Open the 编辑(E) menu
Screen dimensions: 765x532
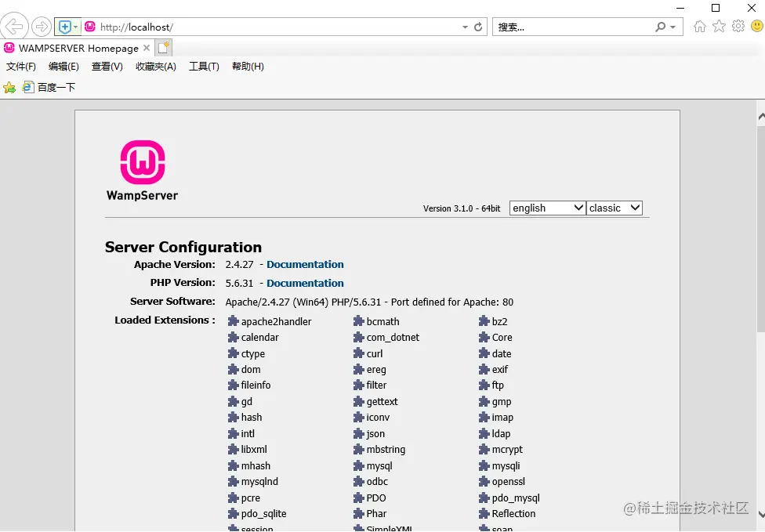pyautogui.click(x=64, y=67)
